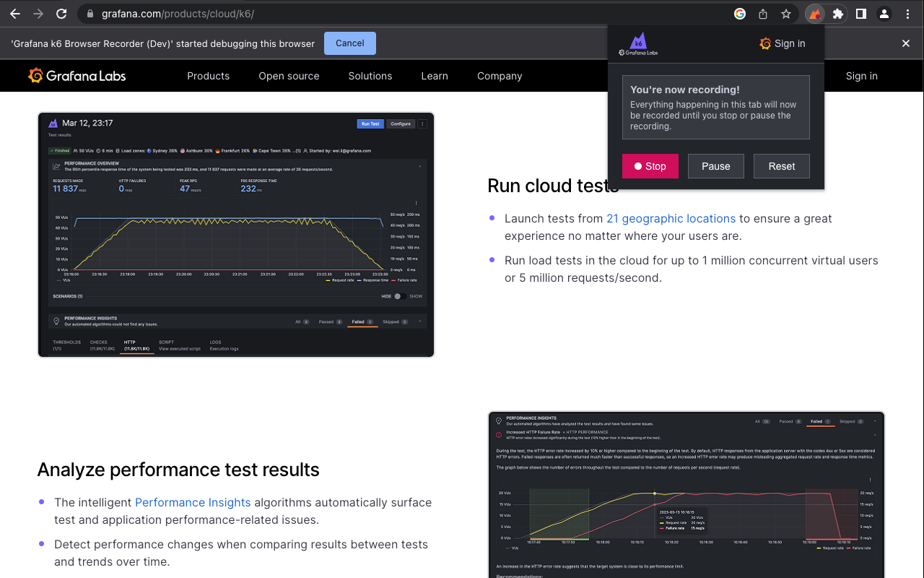The width and height of the screenshot is (924, 578).
Task: Toggle the browser side panel icon
Action: pyautogui.click(x=861, y=14)
